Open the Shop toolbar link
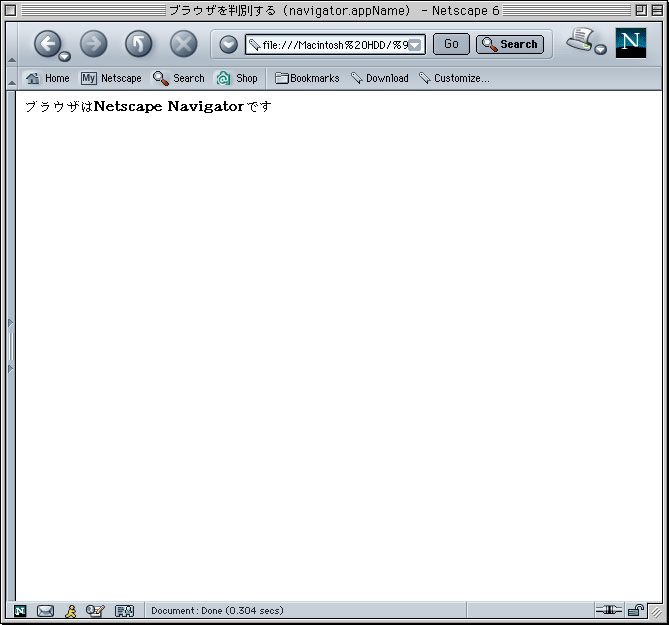 click(237, 78)
